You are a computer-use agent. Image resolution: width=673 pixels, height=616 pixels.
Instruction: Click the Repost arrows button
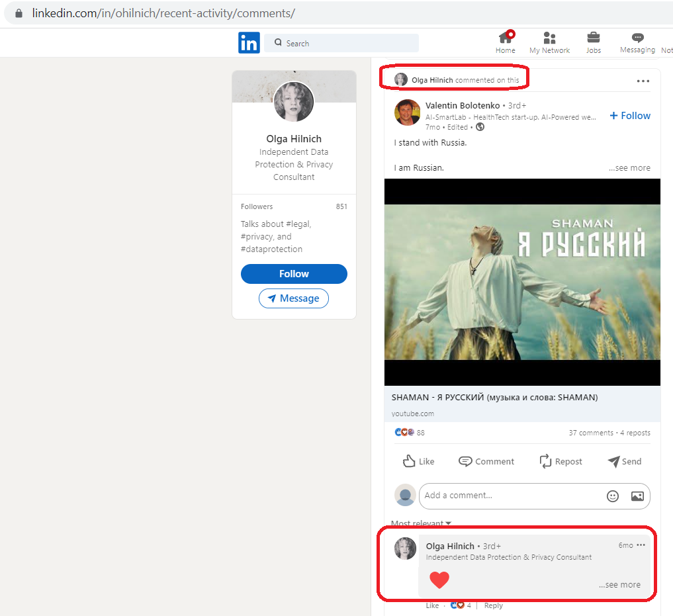(561, 461)
